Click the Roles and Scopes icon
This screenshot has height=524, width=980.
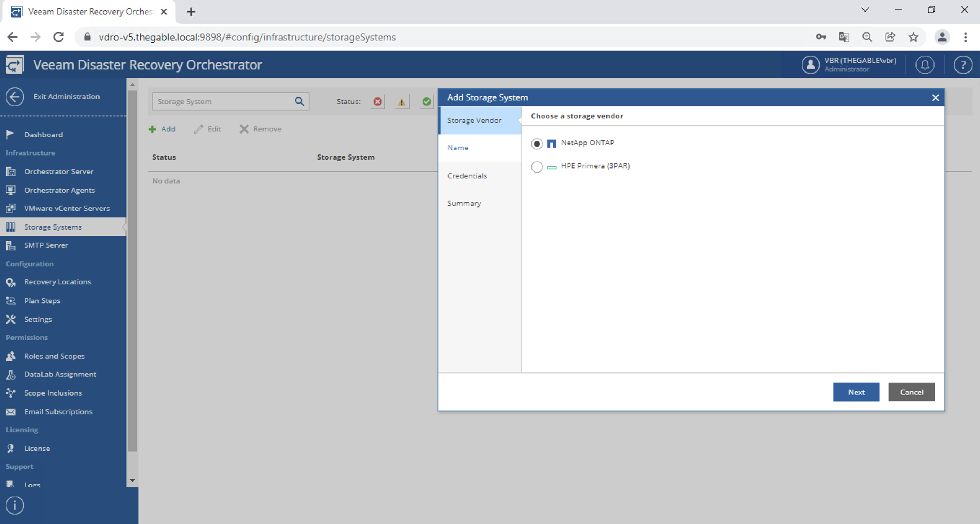(11, 356)
